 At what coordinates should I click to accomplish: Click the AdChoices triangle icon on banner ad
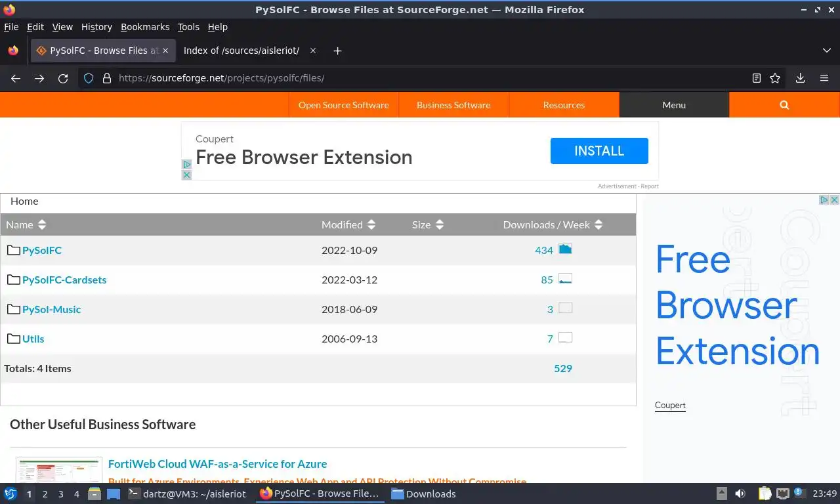[x=186, y=165]
